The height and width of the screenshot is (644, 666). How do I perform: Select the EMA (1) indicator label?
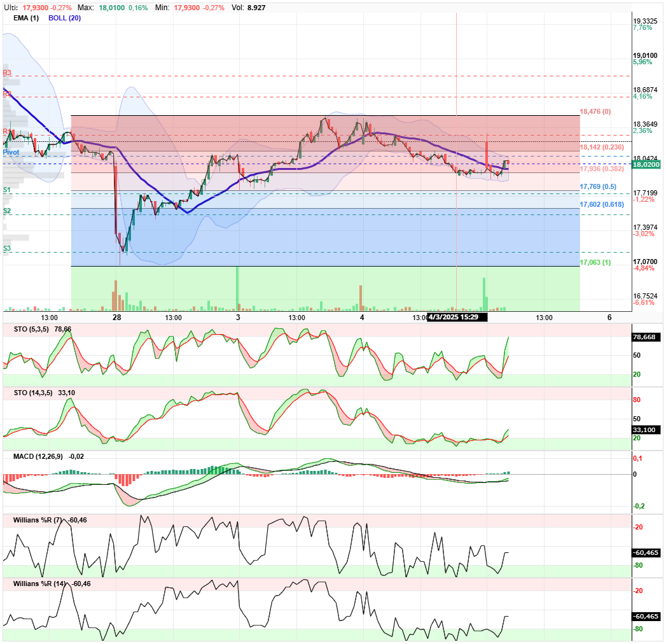tap(26, 18)
